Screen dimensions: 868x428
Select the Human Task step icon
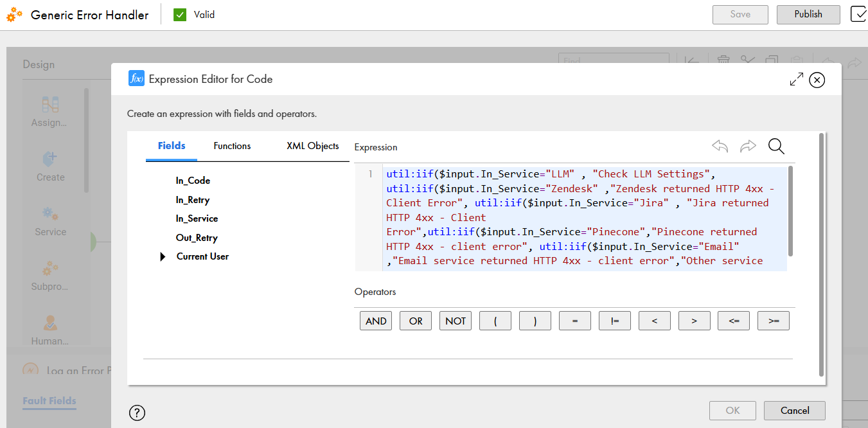point(50,323)
